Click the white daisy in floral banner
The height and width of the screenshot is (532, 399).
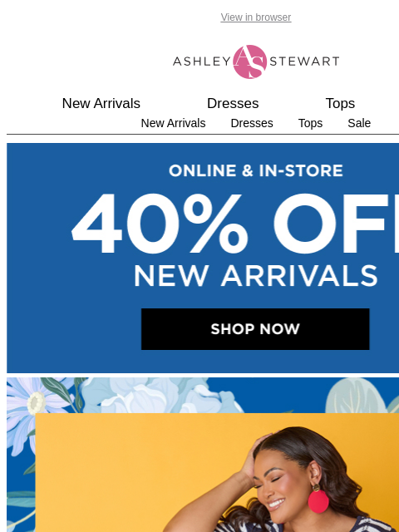(x=37, y=402)
